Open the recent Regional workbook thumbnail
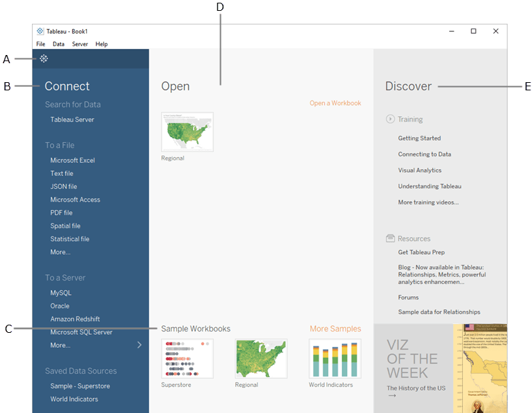 point(187,132)
